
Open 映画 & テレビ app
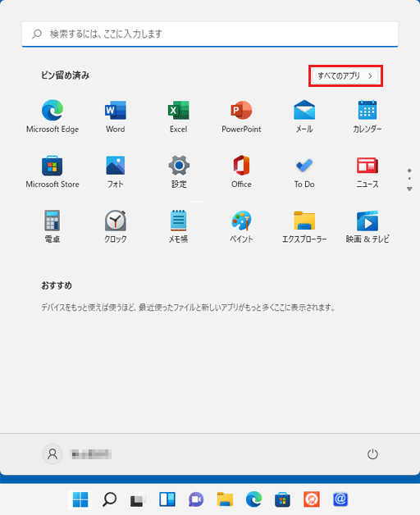pos(367,226)
